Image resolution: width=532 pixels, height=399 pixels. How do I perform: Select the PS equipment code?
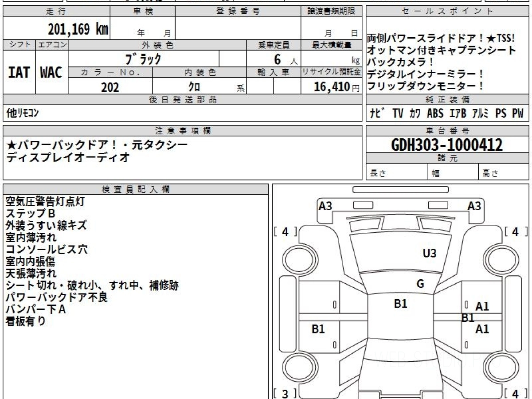501,113
